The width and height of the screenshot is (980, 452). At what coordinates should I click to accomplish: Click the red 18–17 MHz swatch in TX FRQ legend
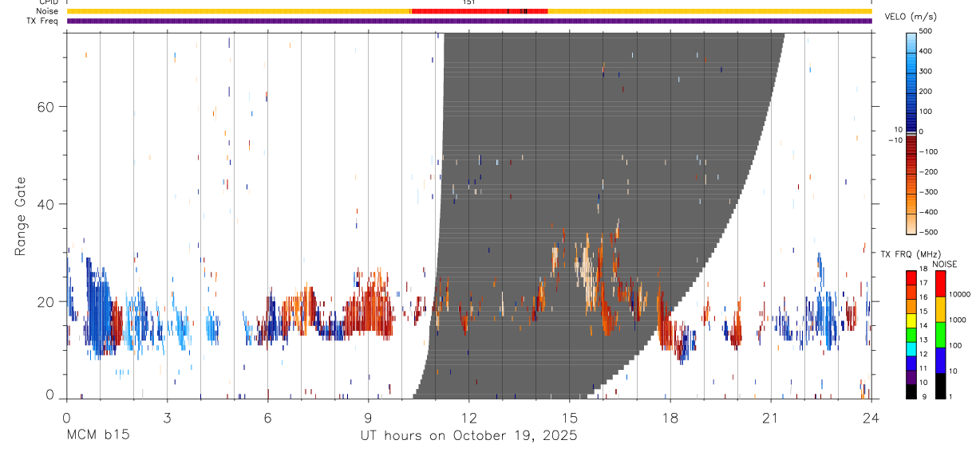pos(911,277)
